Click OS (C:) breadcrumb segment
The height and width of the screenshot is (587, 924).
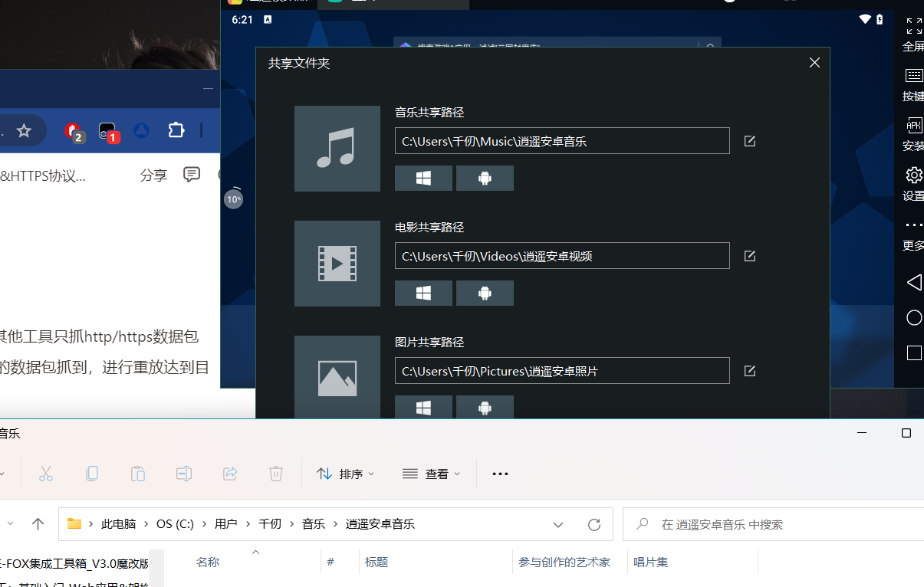click(x=175, y=524)
